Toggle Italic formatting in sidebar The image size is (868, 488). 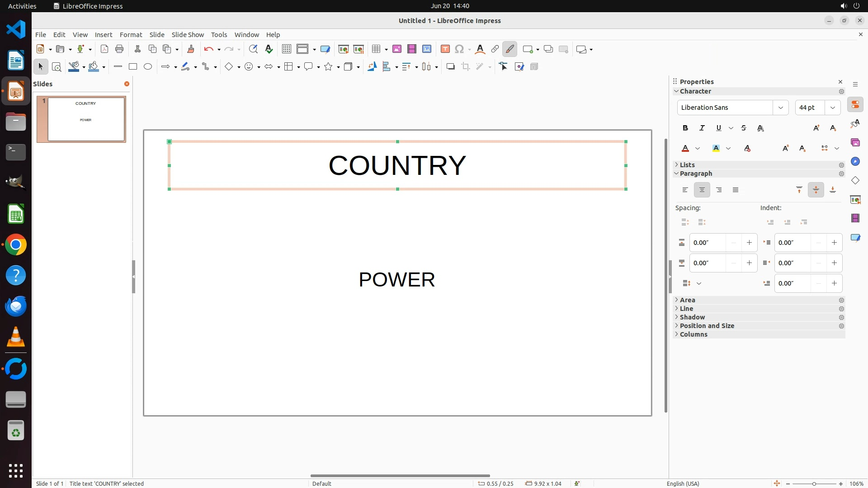(x=702, y=128)
